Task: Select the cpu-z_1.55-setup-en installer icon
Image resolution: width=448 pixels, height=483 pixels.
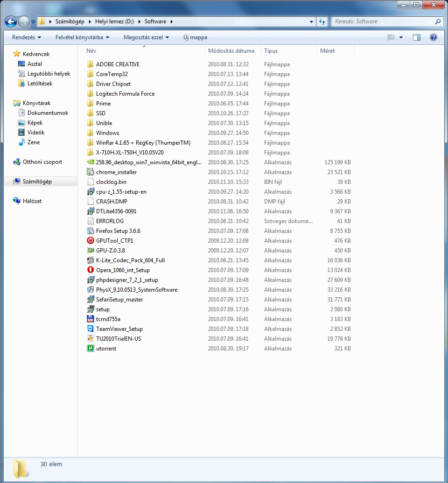Action: (90, 192)
